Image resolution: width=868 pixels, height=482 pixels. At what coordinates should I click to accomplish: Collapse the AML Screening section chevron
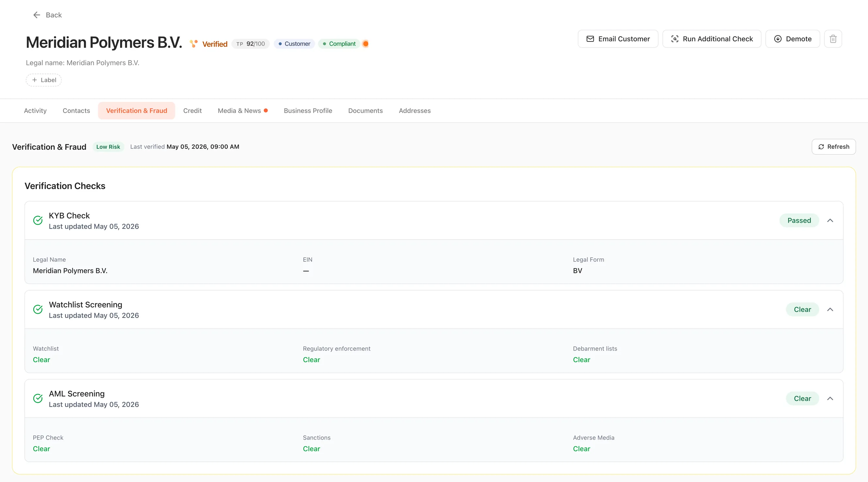pyautogui.click(x=830, y=399)
